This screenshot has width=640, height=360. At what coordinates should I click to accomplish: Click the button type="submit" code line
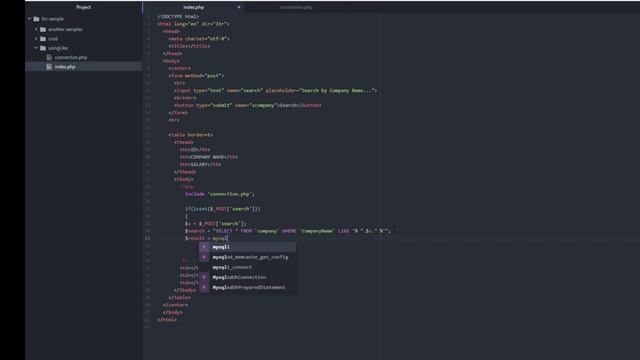click(248, 105)
